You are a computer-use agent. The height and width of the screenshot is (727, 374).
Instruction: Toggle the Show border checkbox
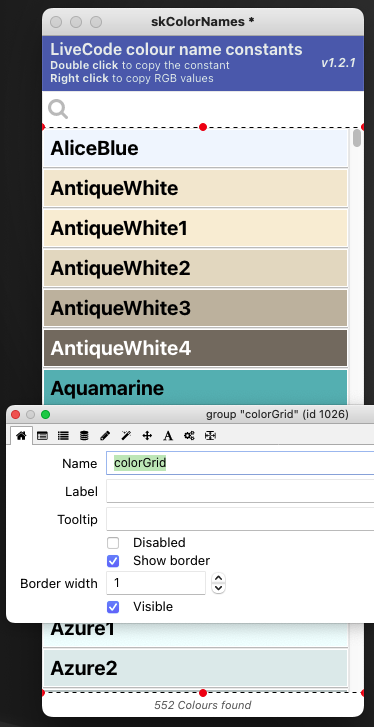[x=113, y=561]
